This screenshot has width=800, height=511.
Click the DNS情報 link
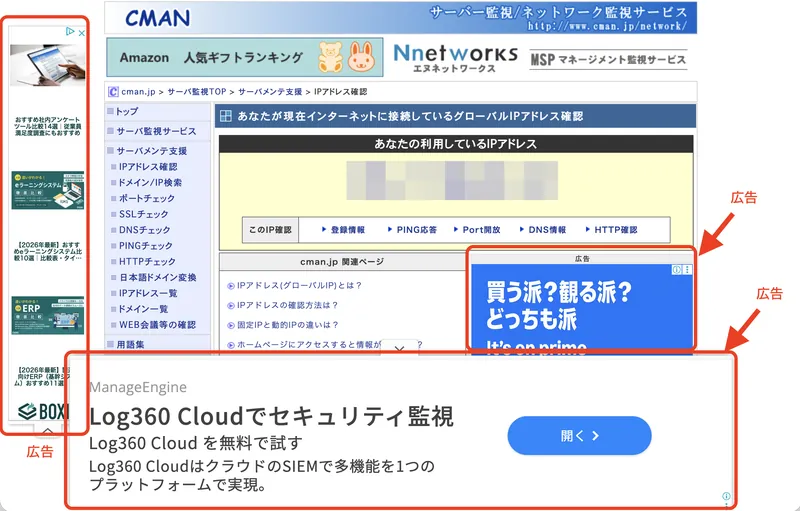[547, 230]
